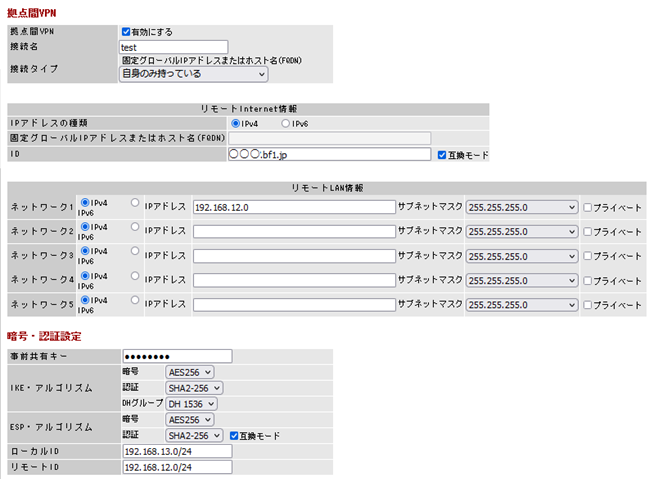The image size is (649, 479).
Task: Open the 接続タイプ dropdown
Action: (x=193, y=74)
